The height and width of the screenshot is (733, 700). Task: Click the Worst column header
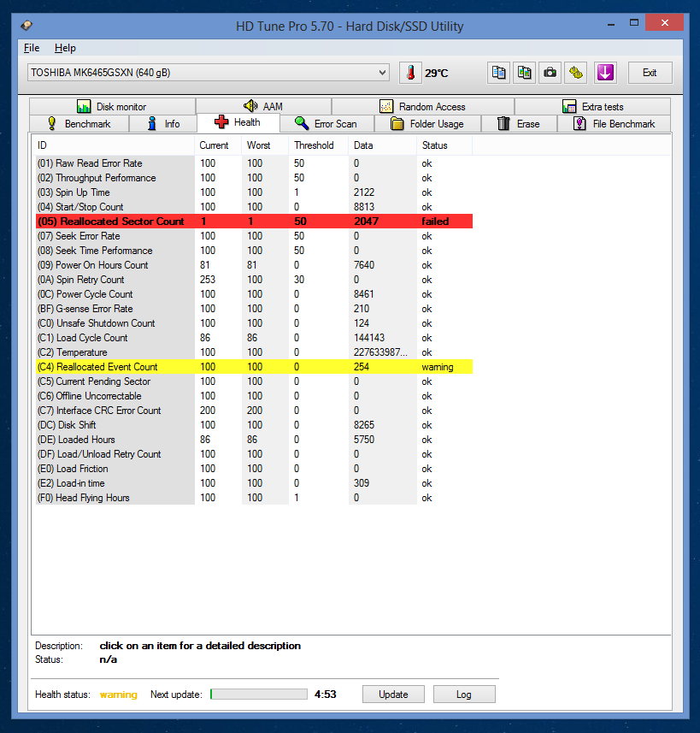tap(265, 145)
